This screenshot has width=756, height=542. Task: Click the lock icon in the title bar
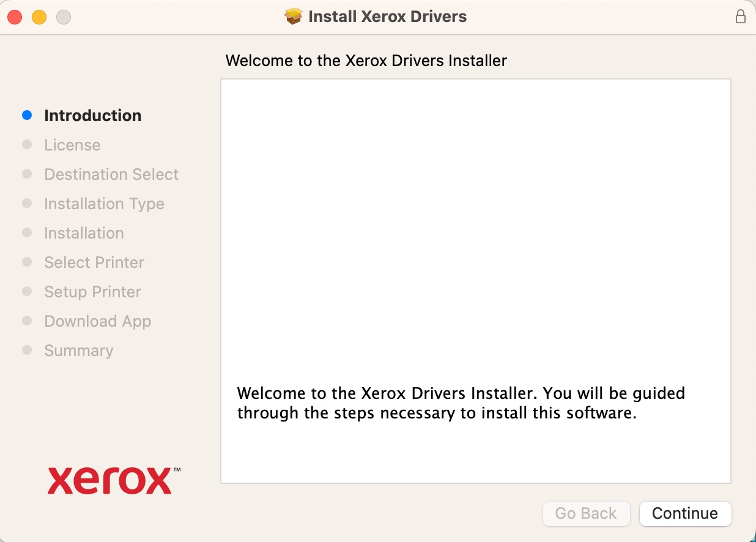pyautogui.click(x=741, y=17)
